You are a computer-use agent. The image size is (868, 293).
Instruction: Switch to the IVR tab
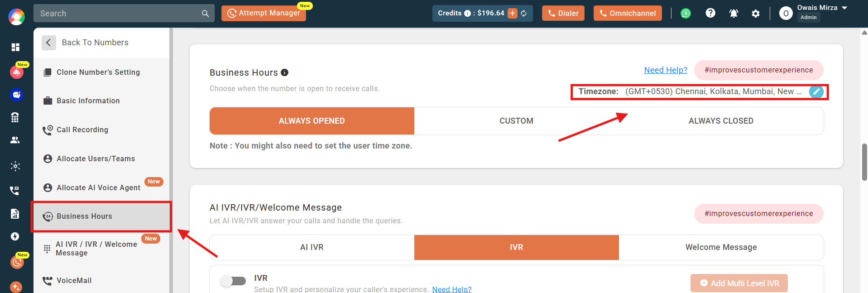tap(517, 247)
